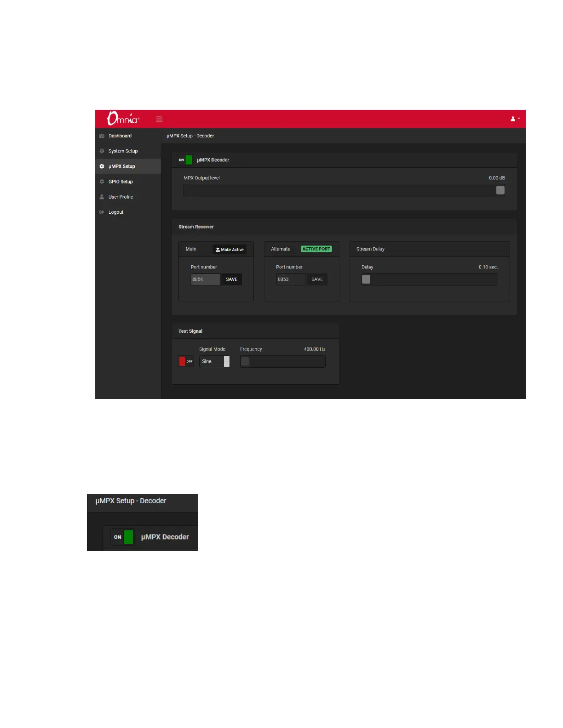Open the user account menu icon
The height and width of the screenshot is (728, 563).
pyautogui.click(x=515, y=119)
